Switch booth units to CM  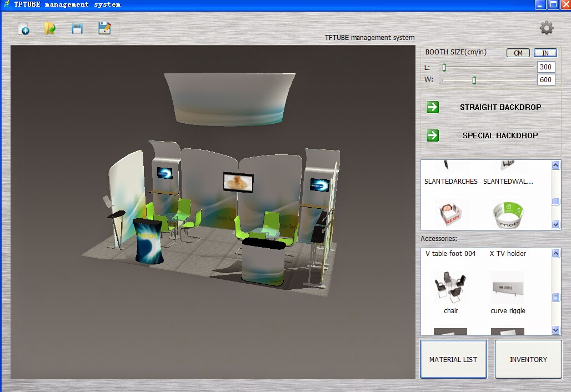(x=518, y=53)
